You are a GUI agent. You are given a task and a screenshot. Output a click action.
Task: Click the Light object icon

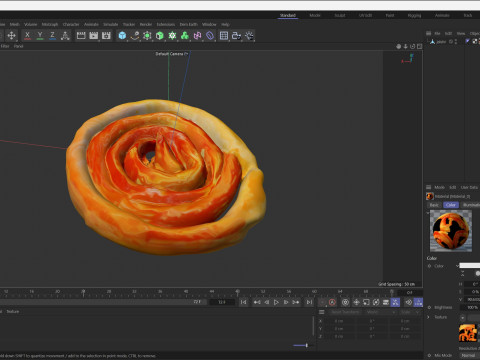point(249,35)
